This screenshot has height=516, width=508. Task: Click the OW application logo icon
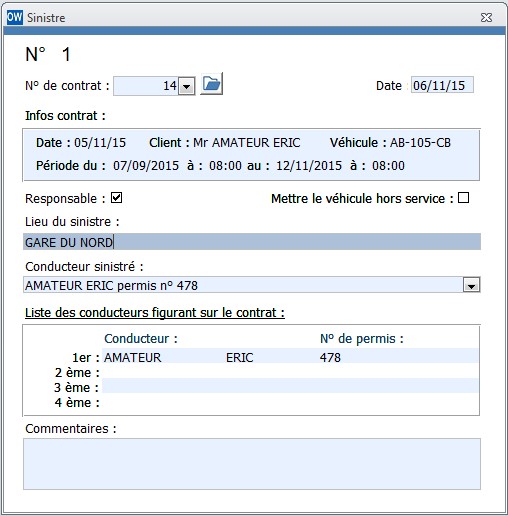point(15,17)
